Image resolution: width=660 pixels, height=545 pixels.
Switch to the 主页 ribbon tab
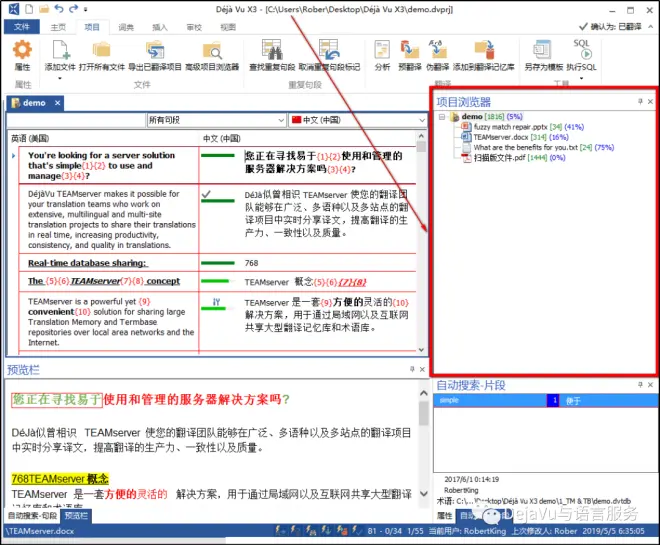click(x=58, y=27)
